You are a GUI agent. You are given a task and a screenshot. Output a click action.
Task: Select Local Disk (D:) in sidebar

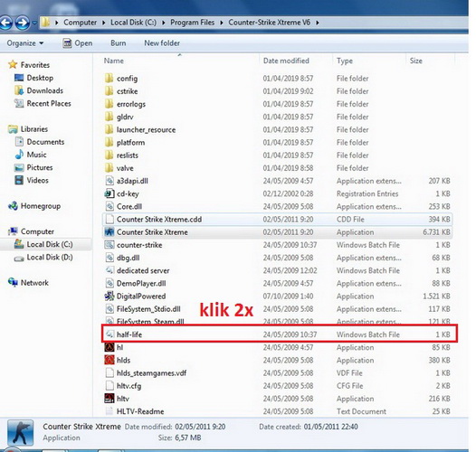pyautogui.click(x=43, y=258)
